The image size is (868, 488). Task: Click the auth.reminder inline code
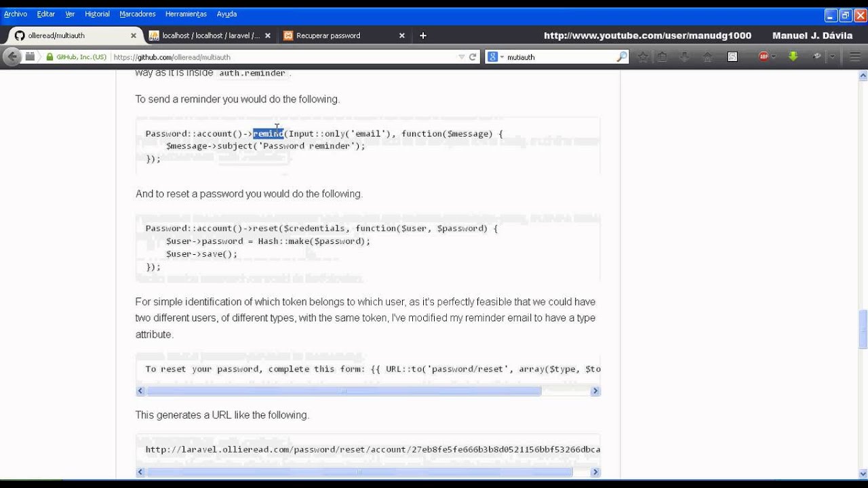coord(252,73)
